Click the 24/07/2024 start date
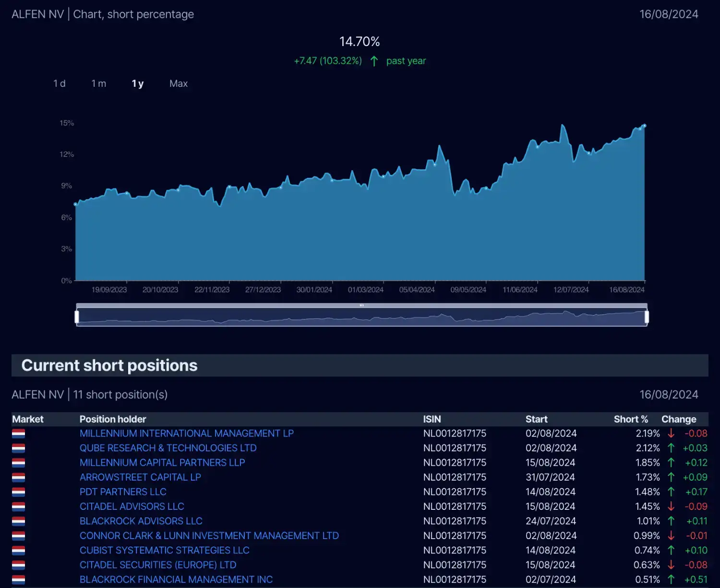The height and width of the screenshot is (588, 720). tap(551, 521)
